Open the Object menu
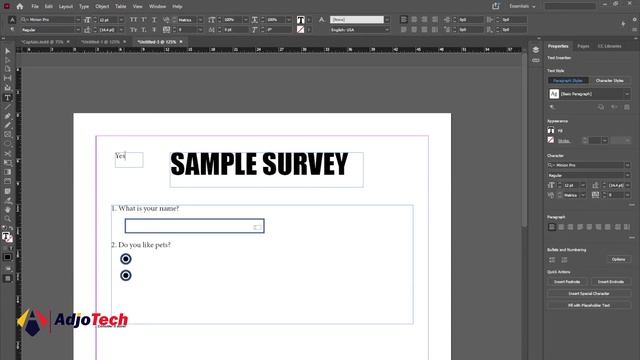640x360 pixels. click(102, 7)
